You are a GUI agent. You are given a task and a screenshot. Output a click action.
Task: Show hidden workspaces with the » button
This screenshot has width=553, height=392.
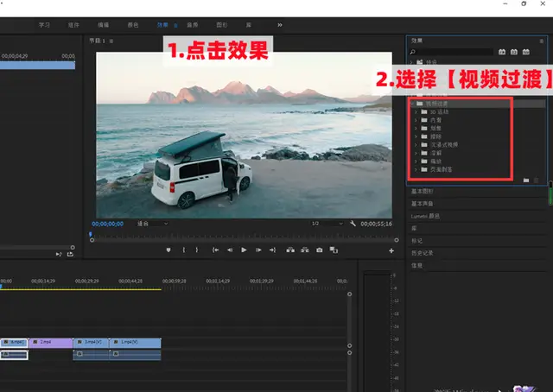tap(280, 25)
